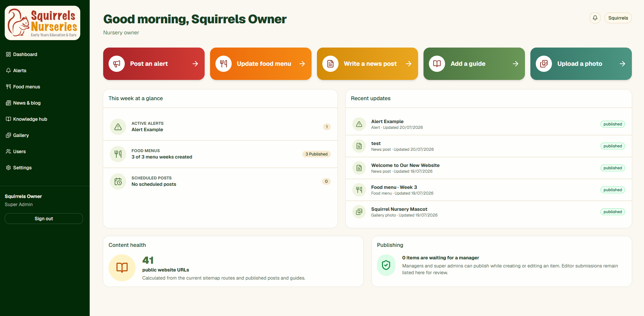
Task: Click the arrow on Write a news post card
Action: pos(409,64)
